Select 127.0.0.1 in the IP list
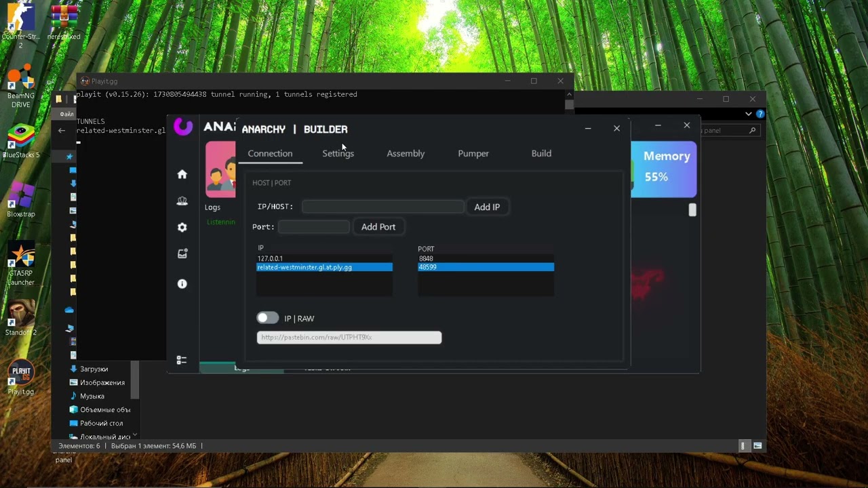The width and height of the screenshot is (868, 488). pyautogui.click(x=324, y=258)
